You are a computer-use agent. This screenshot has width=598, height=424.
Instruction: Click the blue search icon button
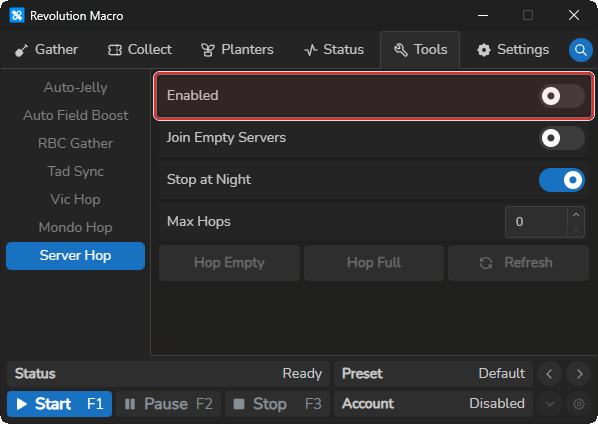click(x=580, y=50)
